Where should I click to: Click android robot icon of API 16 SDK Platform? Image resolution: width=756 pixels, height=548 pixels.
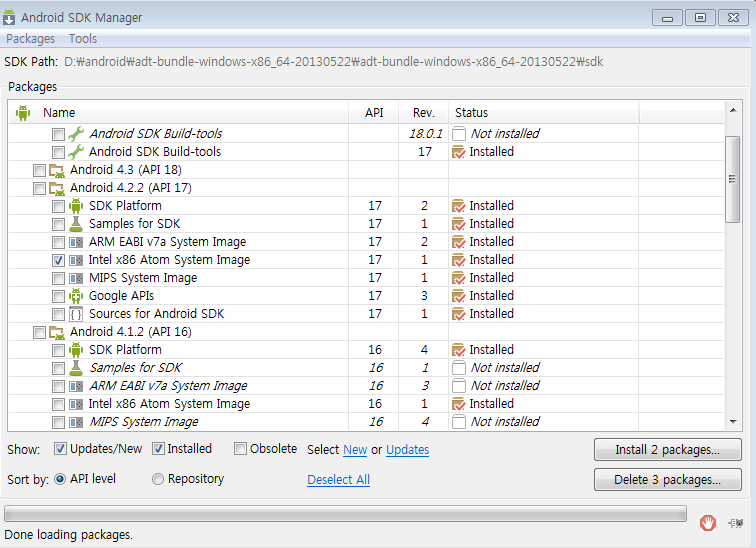point(76,350)
